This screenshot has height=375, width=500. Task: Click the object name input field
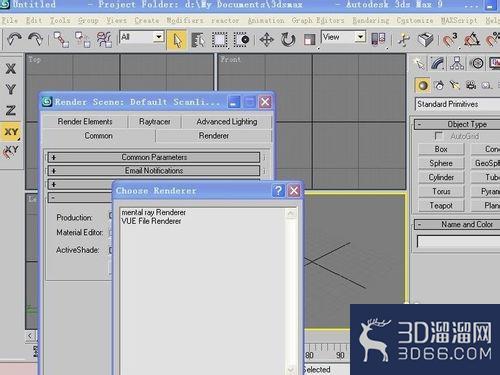tap(458, 241)
